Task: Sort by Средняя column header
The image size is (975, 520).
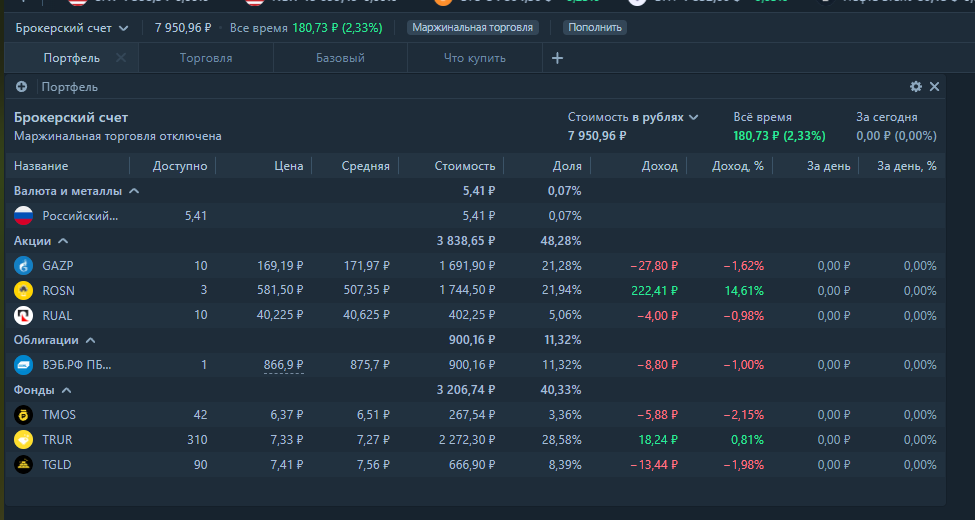Action: tap(366, 166)
